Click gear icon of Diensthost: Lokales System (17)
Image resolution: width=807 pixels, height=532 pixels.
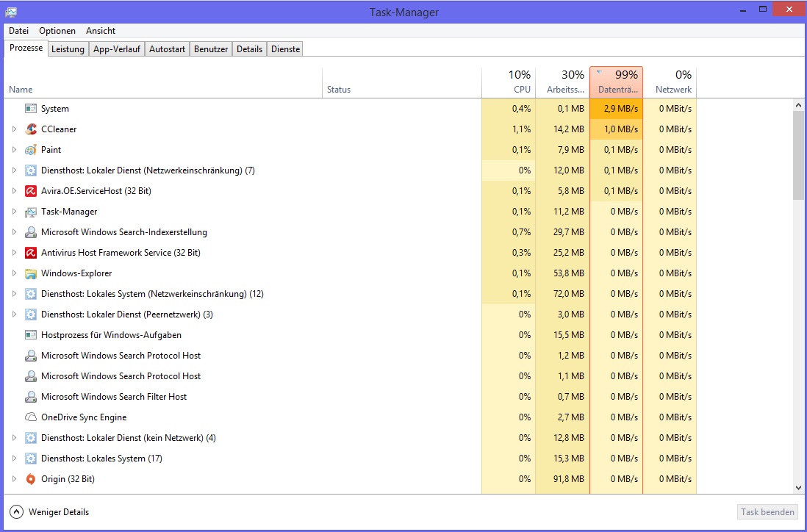[31, 459]
